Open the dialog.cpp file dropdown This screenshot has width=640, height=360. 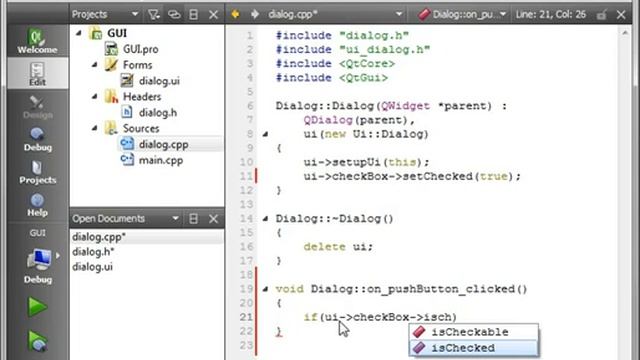[x=399, y=14]
